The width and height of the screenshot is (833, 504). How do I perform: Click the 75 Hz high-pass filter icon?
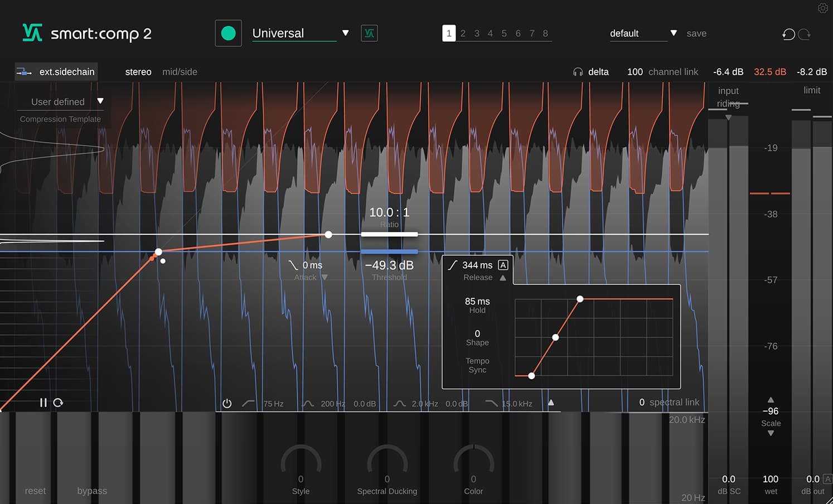pyautogui.click(x=249, y=403)
